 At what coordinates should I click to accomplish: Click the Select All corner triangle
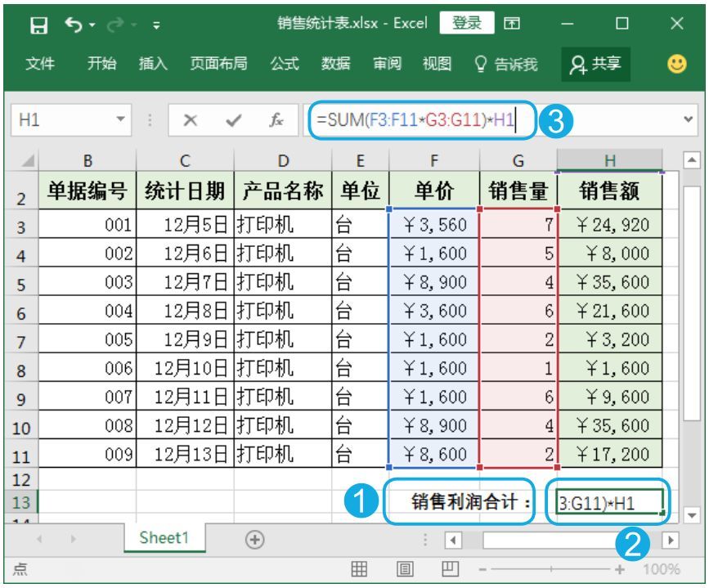pos(28,160)
